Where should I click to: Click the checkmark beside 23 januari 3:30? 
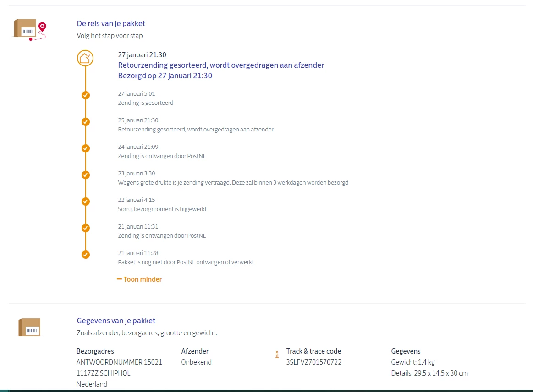pyautogui.click(x=86, y=175)
